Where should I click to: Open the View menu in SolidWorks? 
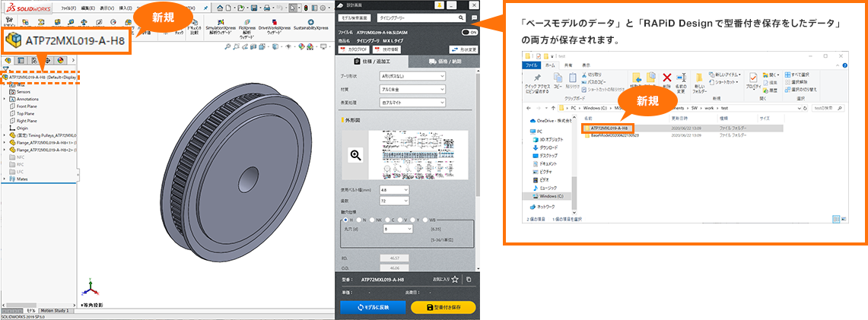click(107, 9)
